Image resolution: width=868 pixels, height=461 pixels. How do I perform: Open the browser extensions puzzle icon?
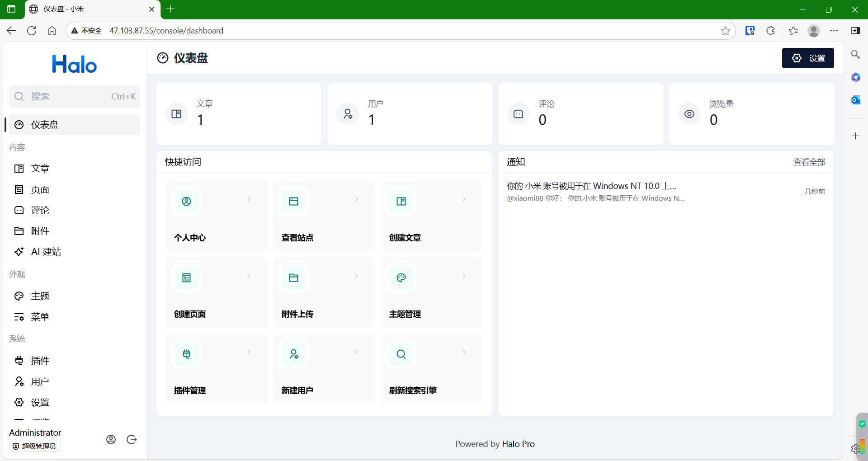(x=771, y=31)
